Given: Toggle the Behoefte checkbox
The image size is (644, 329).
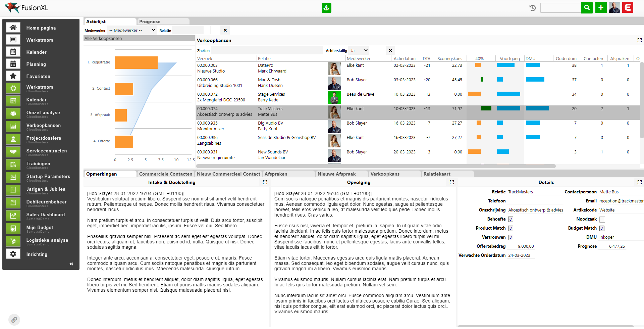Looking at the screenshot, I should click(x=511, y=219).
